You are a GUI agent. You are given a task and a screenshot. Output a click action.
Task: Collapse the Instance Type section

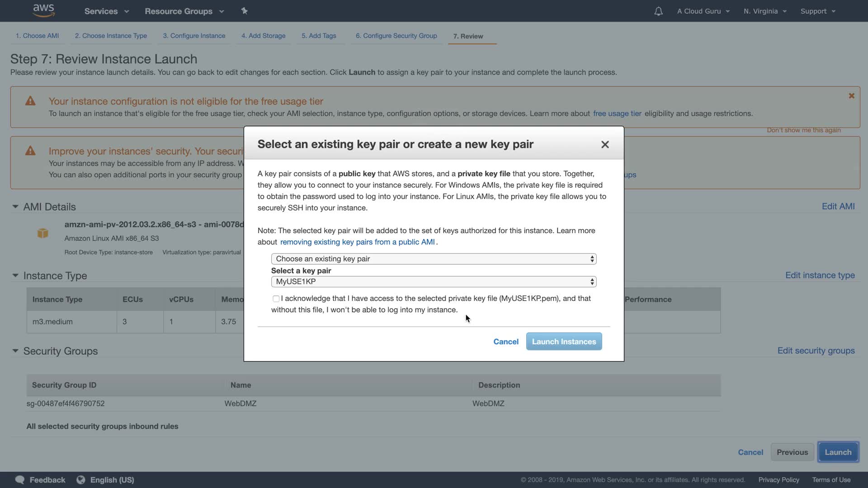(15, 275)
